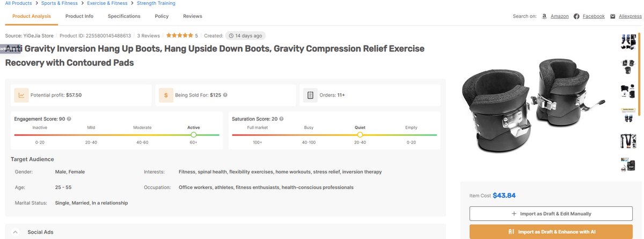The height and width of the screenshot is (239, 644).
Task: Click the dollar sign price icon
Action: pyautogui.click(x=166, y=95)
